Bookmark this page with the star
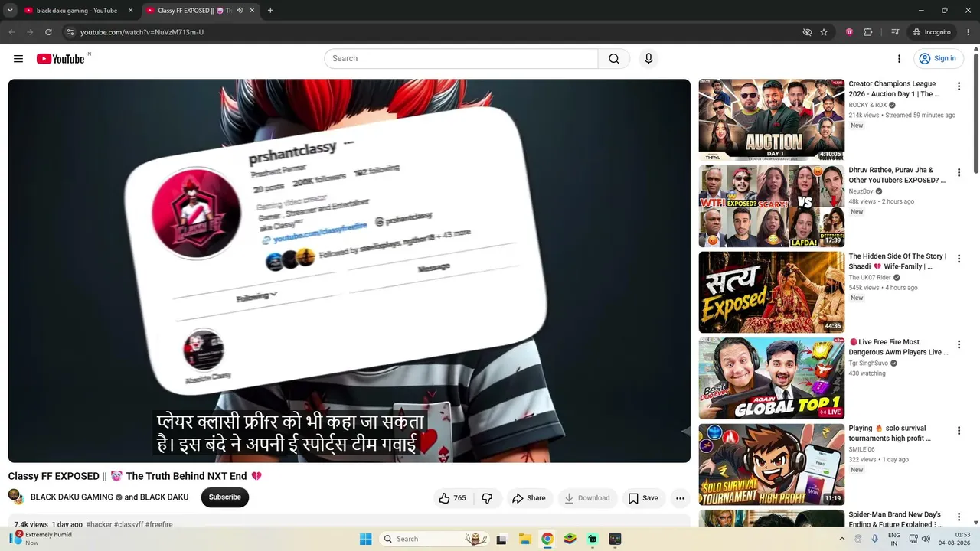 click(x=824, y=32)
